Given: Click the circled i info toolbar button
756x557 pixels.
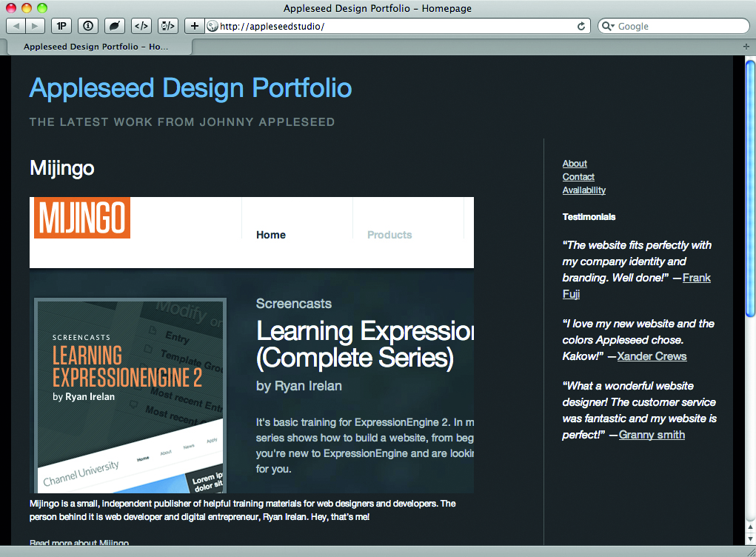Looking at the screenshot, I should point(88,26).
